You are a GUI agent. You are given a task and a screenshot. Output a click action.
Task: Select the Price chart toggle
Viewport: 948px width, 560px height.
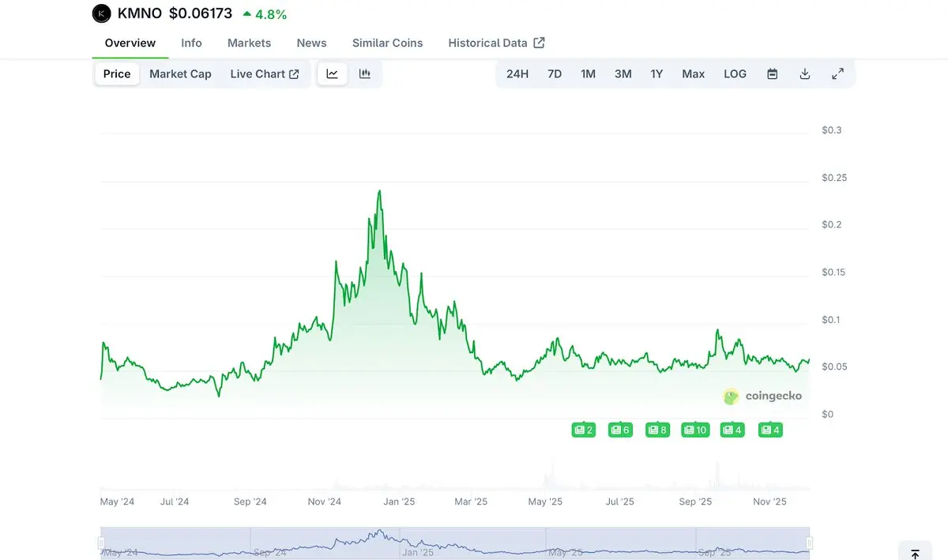coord(117,74)
